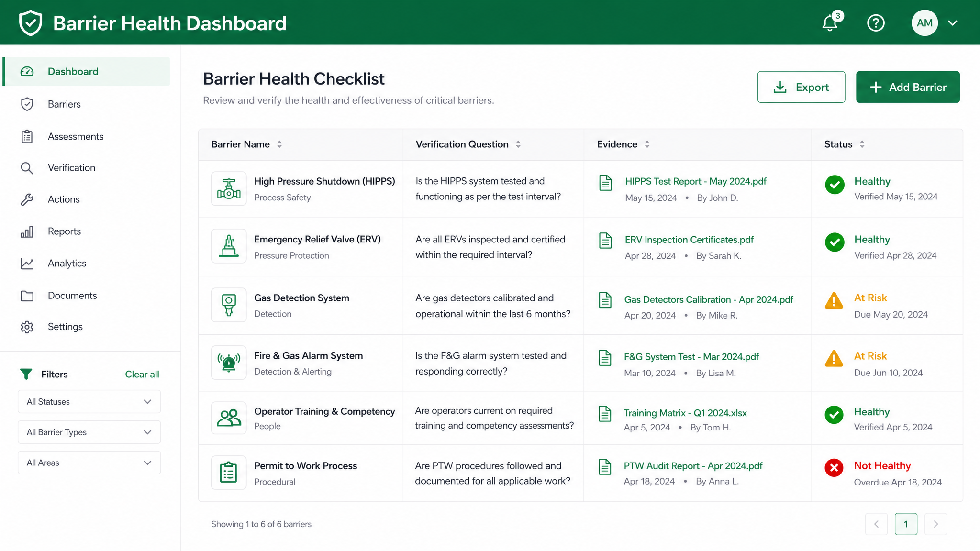Click "Showing 1 to 6 of 6 barriers"

(261, 524)
